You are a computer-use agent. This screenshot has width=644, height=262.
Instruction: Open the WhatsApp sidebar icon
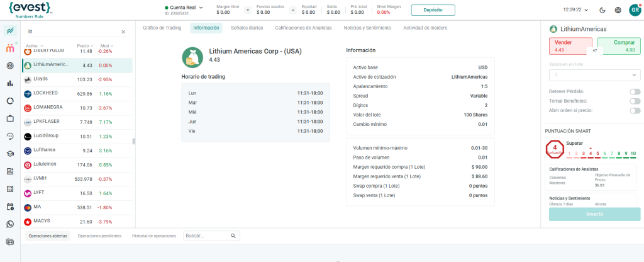point(10,224)
